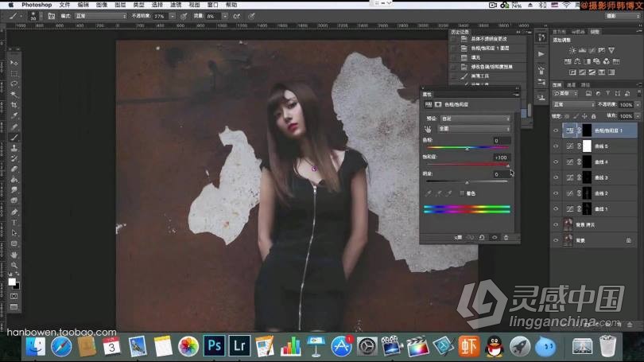Hide the 曲线 5 layer
The height and width of the screenshot is (362, 644).
556,146
